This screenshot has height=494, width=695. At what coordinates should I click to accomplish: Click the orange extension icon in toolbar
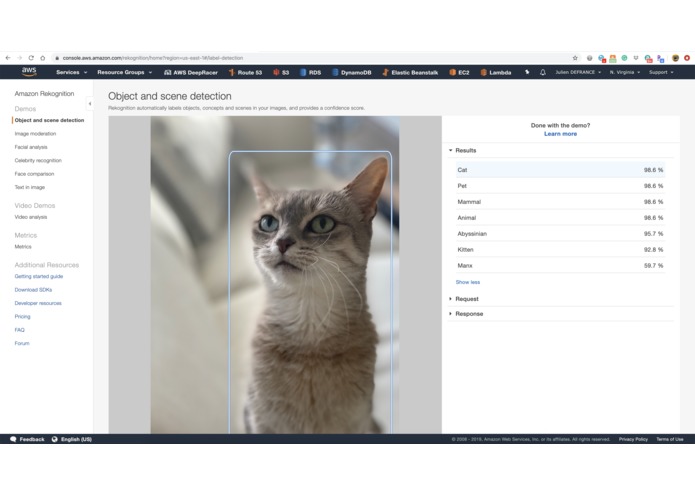[613, 58]
